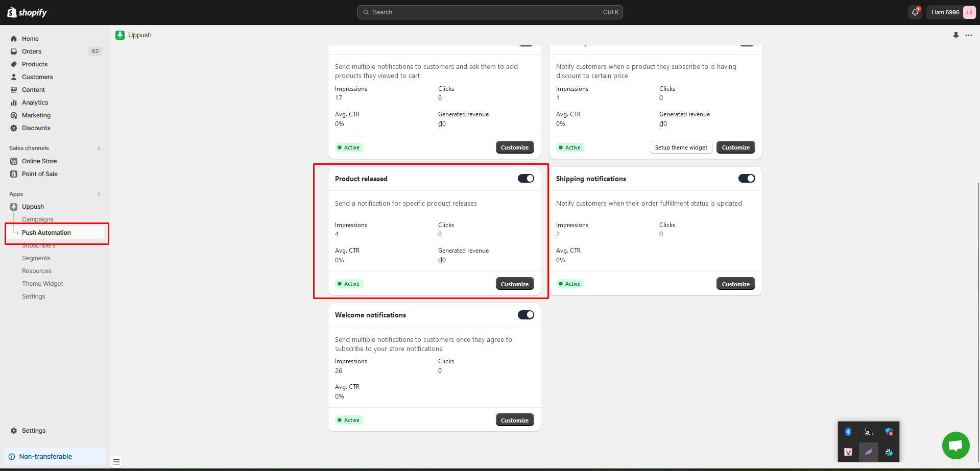Turn off Welcome notifications toggle

pos(525,315)
